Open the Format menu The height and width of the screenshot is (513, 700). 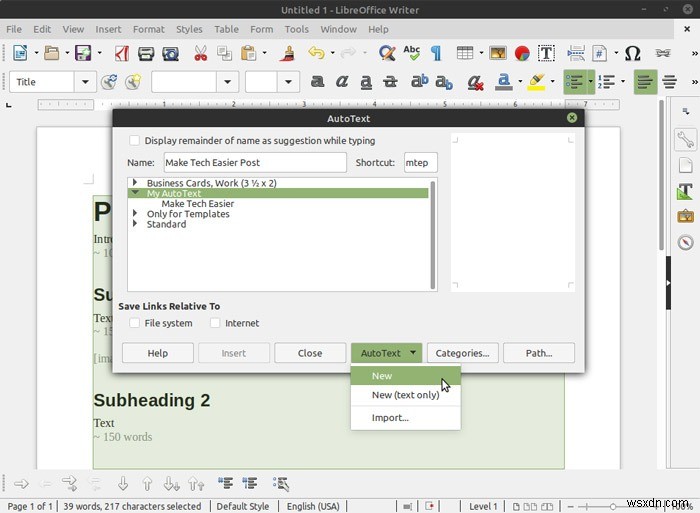(x=149, y=29)
